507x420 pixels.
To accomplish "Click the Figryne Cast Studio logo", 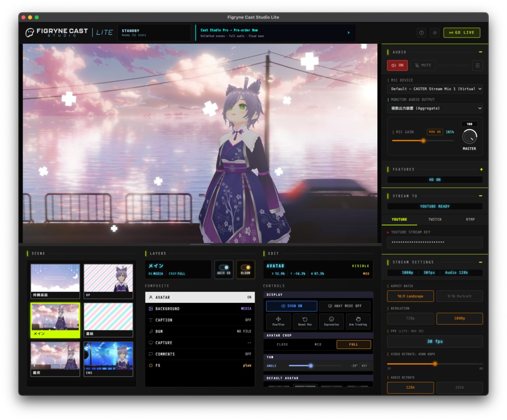I will [56, 32].
